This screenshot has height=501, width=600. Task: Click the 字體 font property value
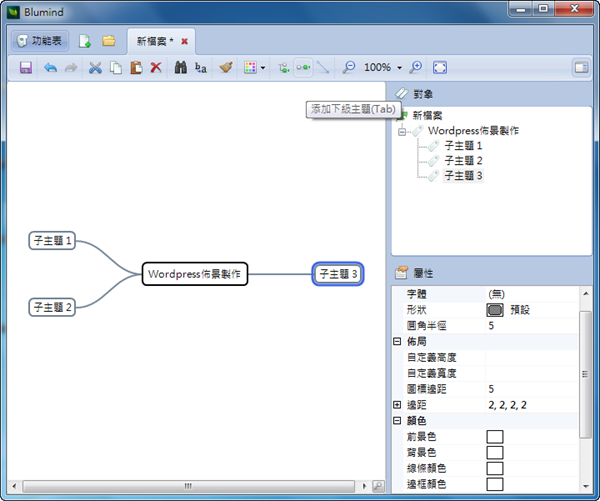tap(532, 294)
